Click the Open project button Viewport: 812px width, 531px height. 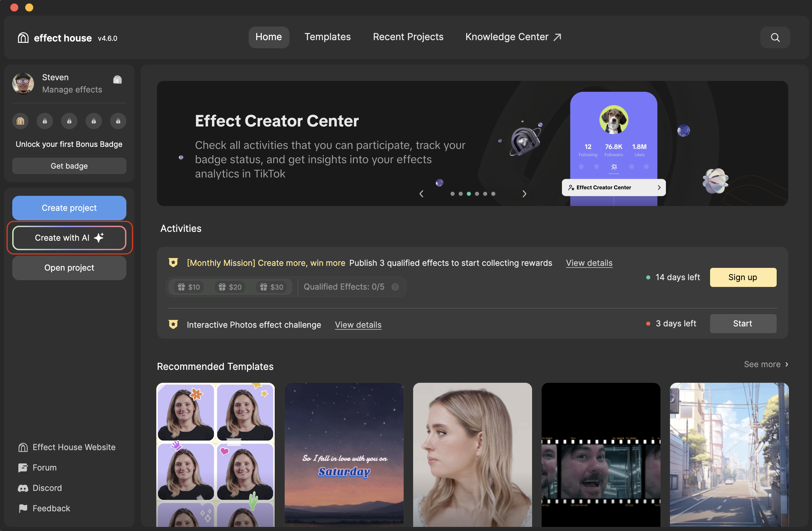pyautogui.click(x=69, y=268)
